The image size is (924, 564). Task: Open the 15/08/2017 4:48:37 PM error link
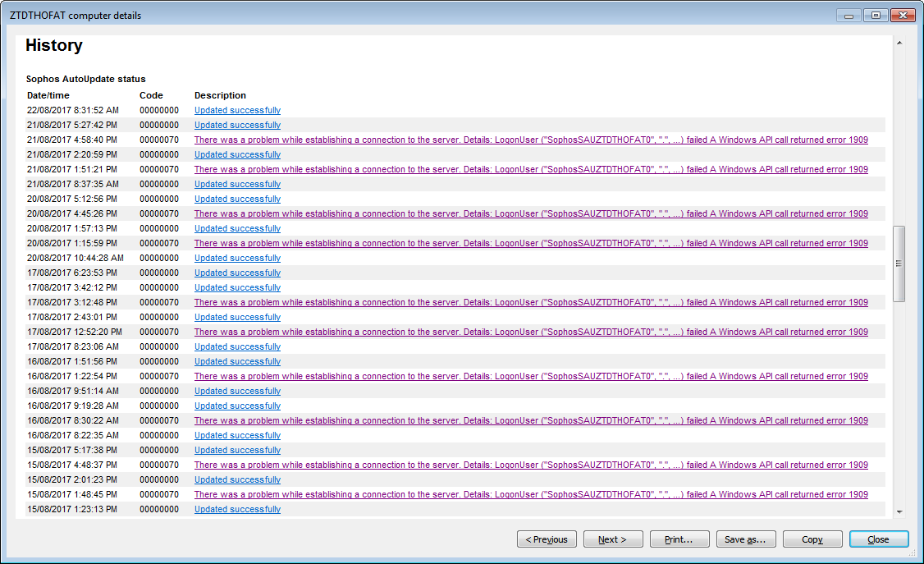click(531, 465)
